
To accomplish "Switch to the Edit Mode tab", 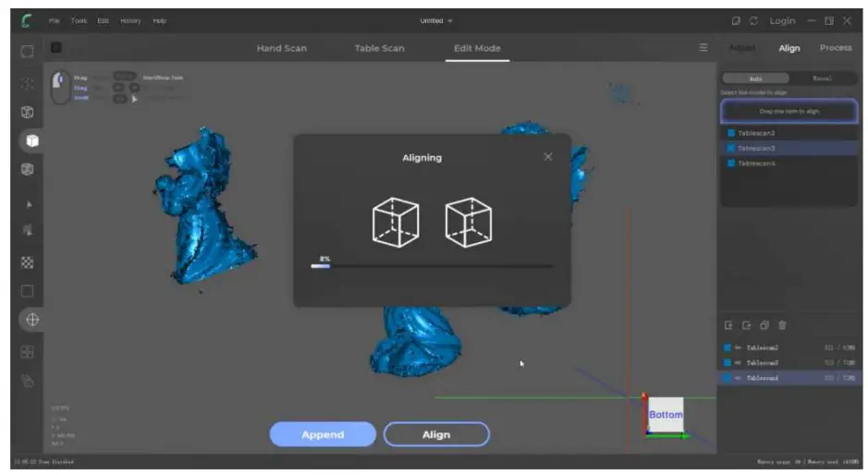I will tap(477, 48).
